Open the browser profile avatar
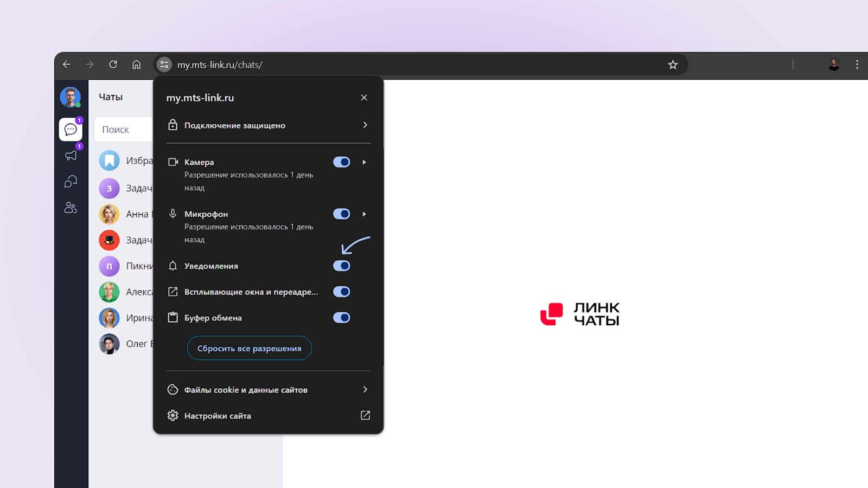The image size is (868, 488). click(834, 65)
